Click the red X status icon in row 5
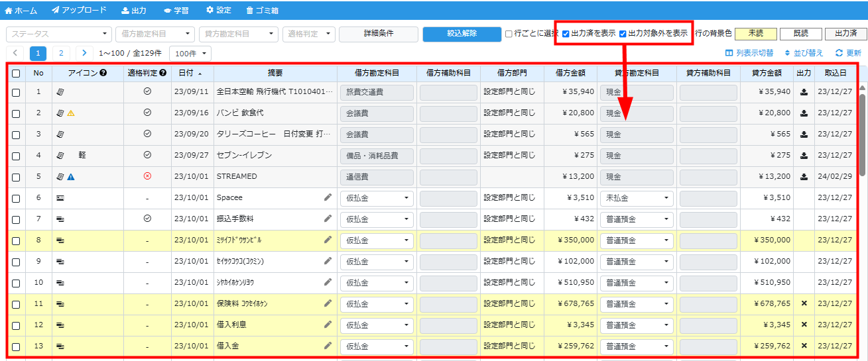Screen dimensions: 868x361 click(x=147, y=176)
